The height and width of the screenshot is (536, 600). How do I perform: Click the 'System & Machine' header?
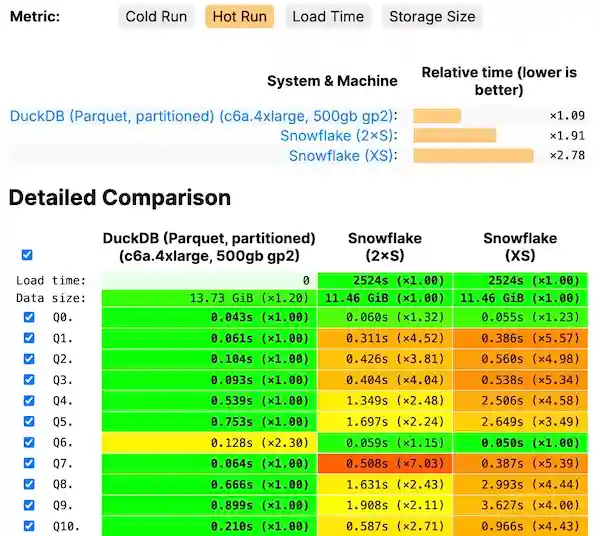[332, 81]
